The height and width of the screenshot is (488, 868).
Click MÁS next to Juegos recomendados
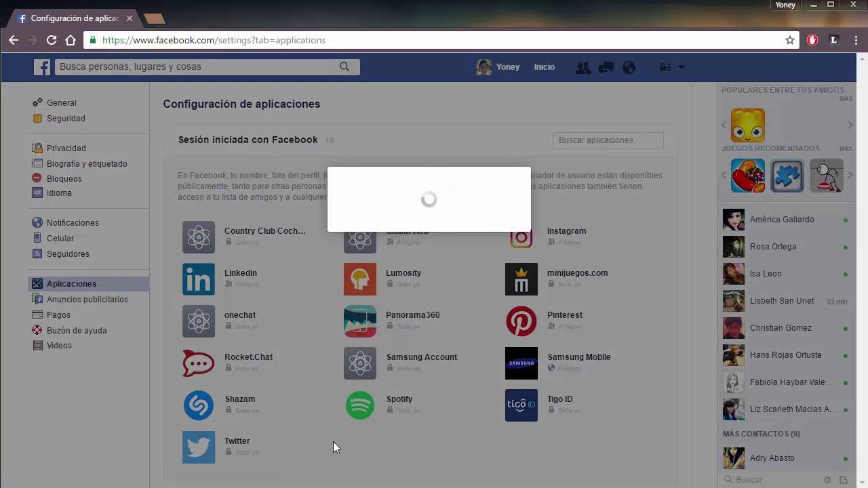tap(846, 148)
